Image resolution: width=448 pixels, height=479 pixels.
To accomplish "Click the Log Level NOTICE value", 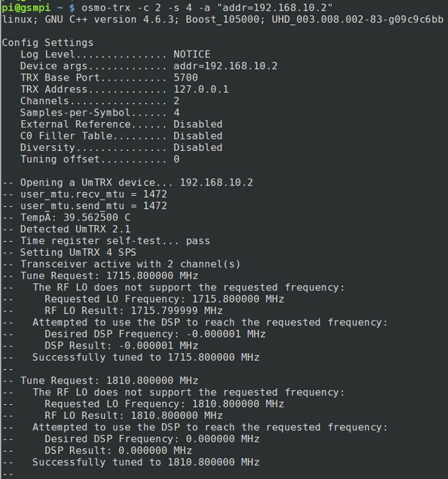I will [x=191, y=54].
